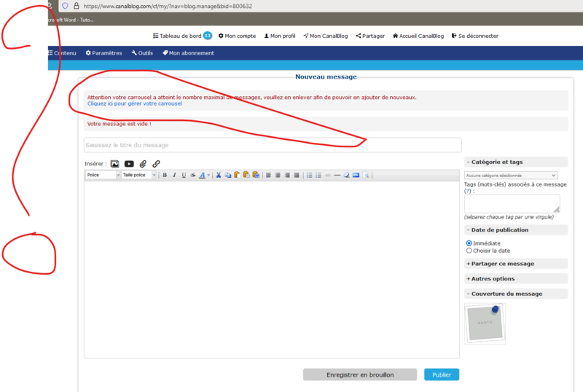This screenshot has width=583, height=392.
Task: Open the Outils menu
Action: tap(142, 53)
